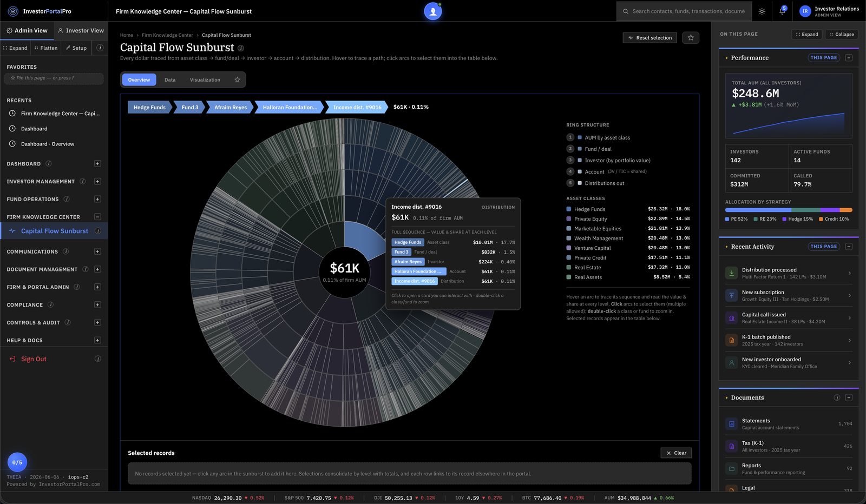Screen dimensions: 866x504
Task: Click the info icon in sidebar toolbar
Action: coord(100,48)
